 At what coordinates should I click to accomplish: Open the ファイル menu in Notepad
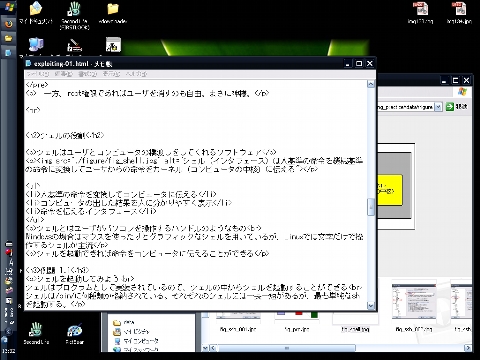point(38,74)
